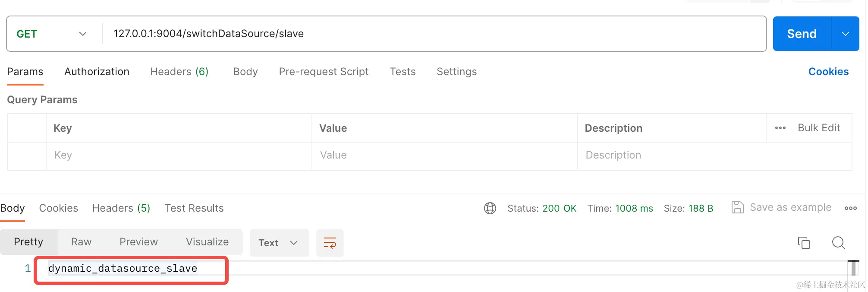The image size is (868, 292).
Task: Open the GET method dropdown
Action: point(52,34)
